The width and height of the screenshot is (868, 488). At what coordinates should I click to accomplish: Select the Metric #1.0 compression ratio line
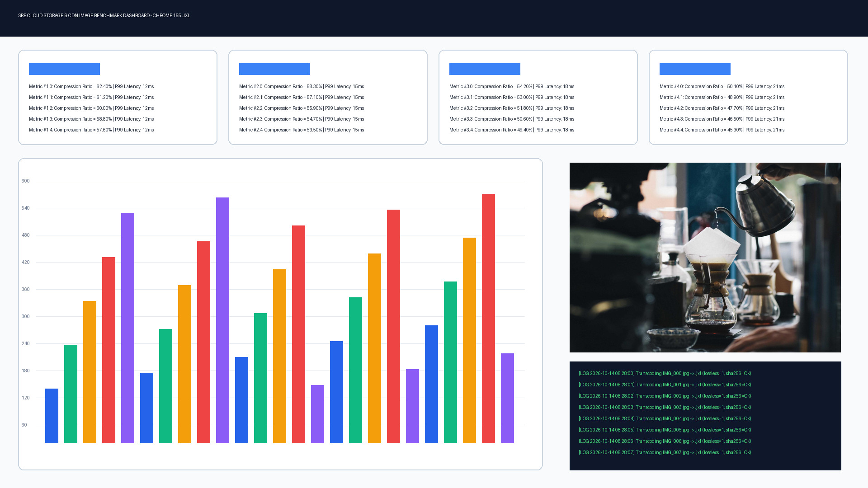91,86
